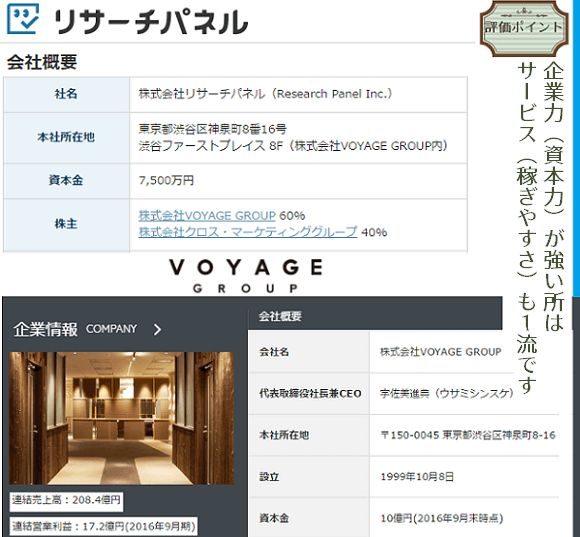This screenshot has height=537, width=580.
Task: Click the address 東京都渋谷区神泉町8番16号
Action: [212, 129]
